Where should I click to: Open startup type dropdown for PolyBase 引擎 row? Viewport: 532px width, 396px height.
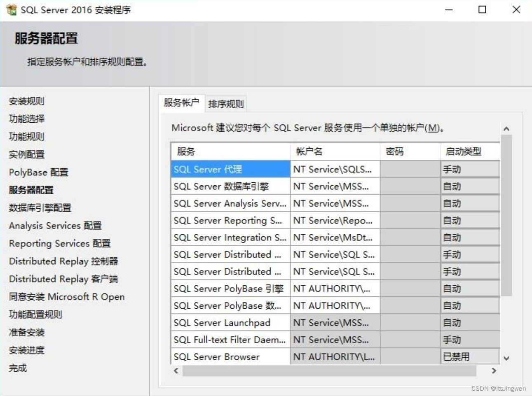click(x=470, y=289)
